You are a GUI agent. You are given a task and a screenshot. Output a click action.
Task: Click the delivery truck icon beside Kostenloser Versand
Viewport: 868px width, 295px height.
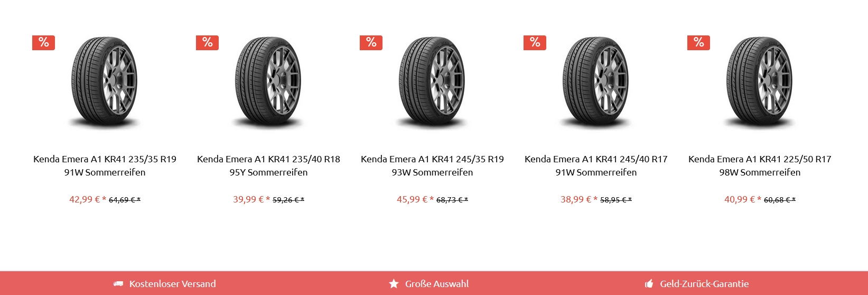[118, 284]
